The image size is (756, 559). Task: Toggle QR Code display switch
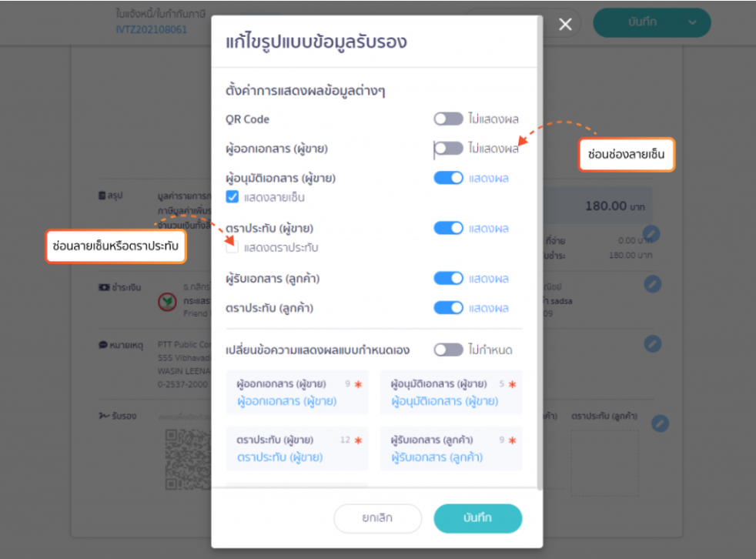[448, 119]
